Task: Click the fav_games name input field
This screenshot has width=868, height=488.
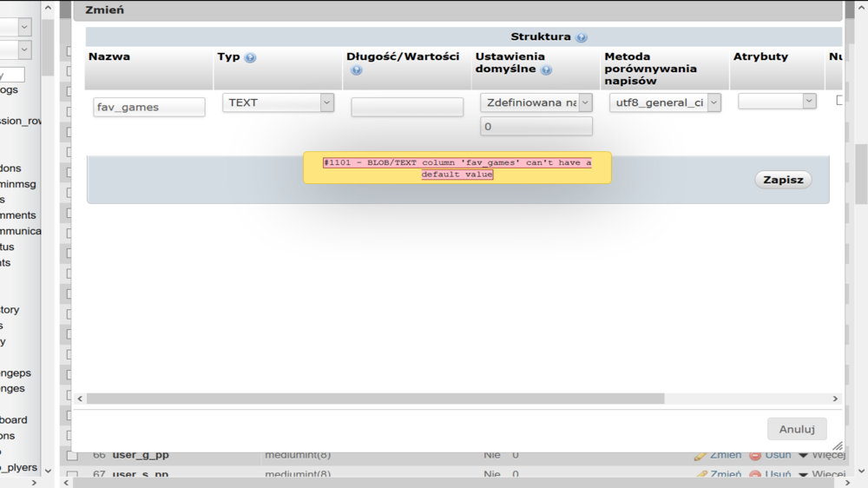Action: coord(149,108)
